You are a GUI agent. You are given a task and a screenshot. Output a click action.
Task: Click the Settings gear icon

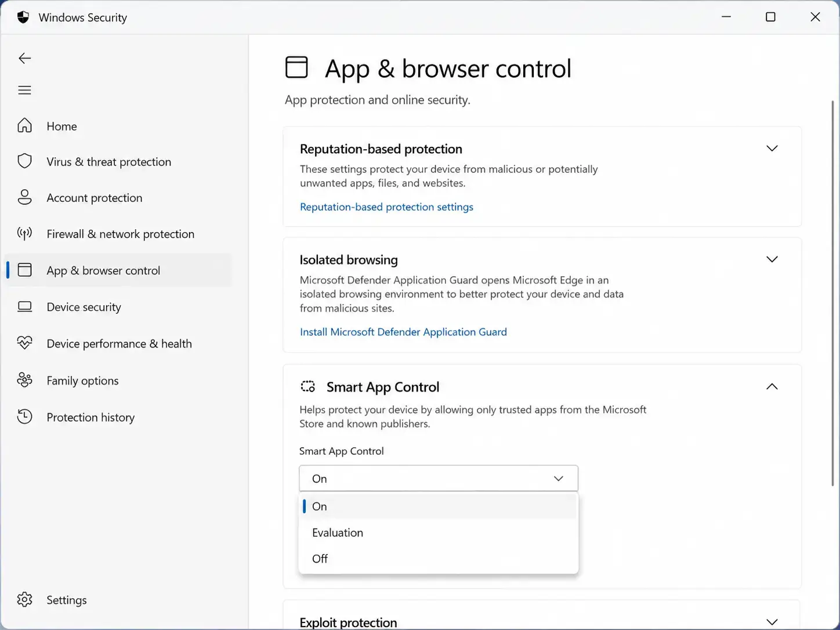[24, 599]
